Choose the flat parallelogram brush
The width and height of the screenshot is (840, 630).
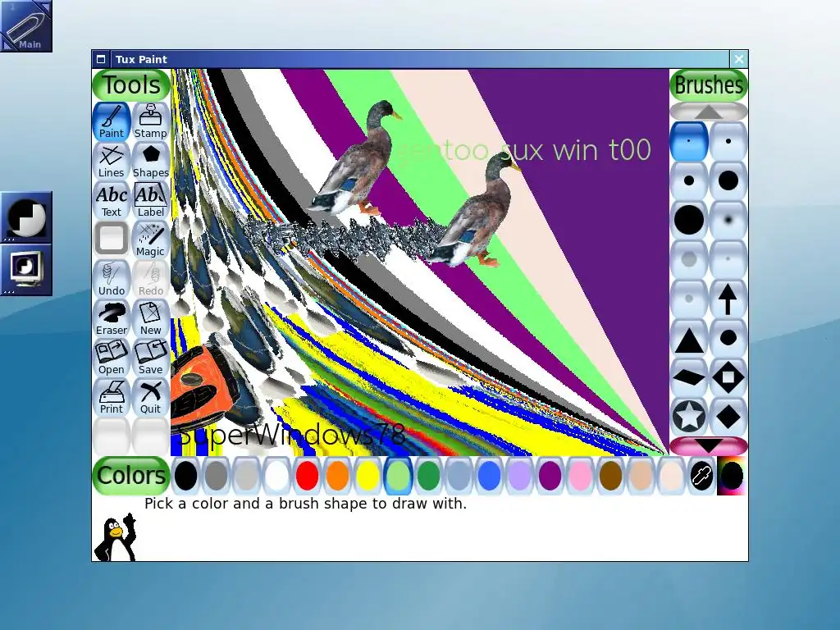689,377
